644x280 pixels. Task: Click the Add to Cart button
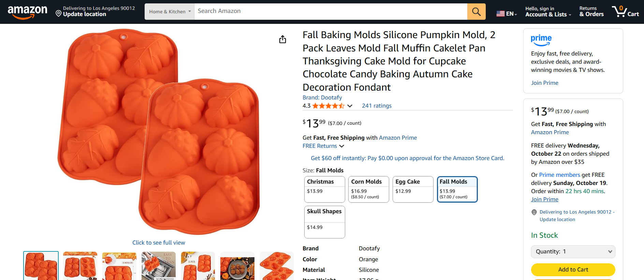tap(573, 269)
